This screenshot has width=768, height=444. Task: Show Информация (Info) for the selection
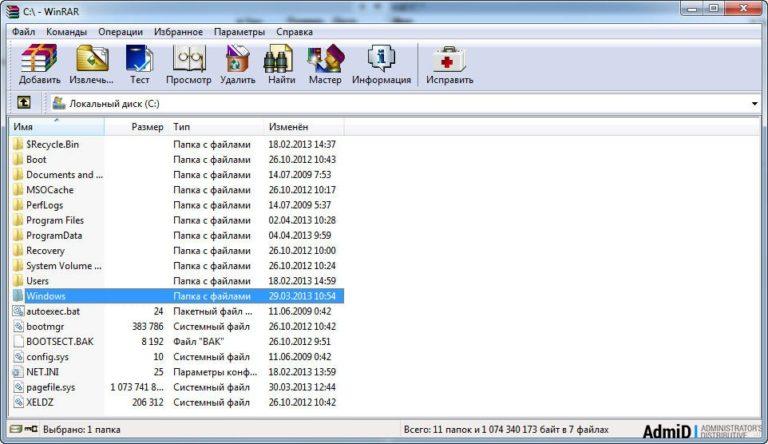click(381, 64)
